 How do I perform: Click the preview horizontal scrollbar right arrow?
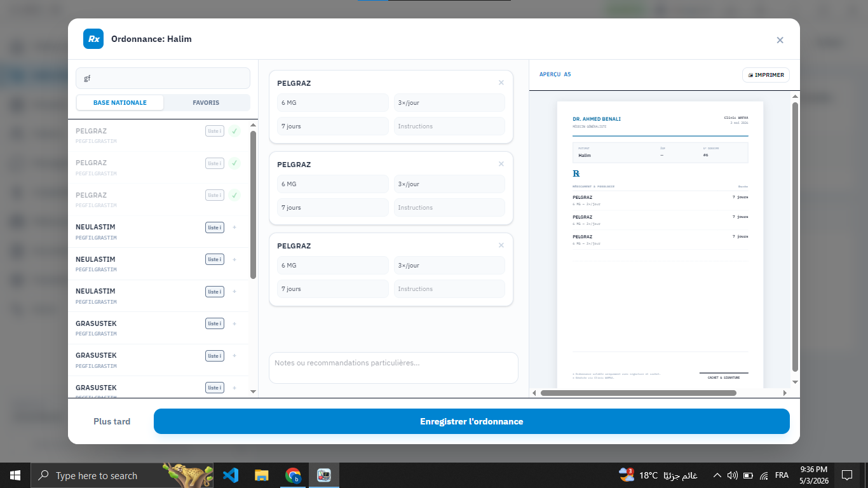(785, 393)
